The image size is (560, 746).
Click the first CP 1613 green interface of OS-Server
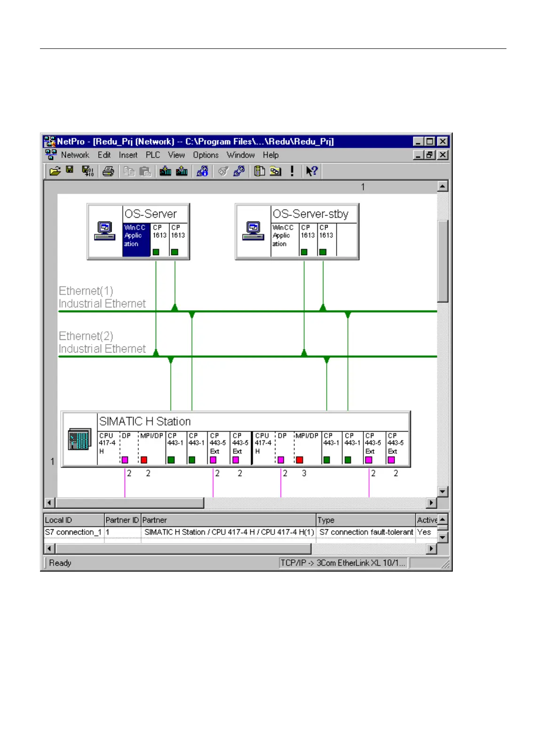tap(156, 252)
